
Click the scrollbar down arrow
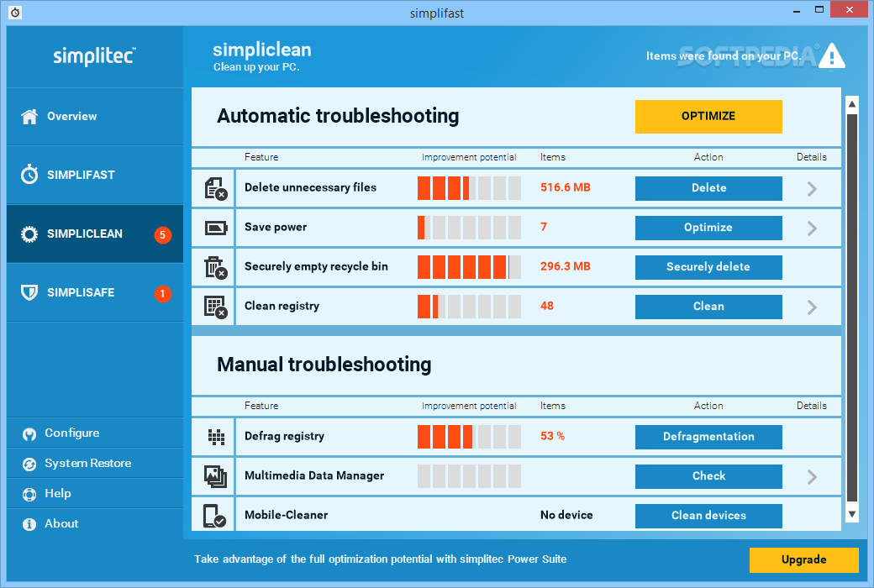851,514
